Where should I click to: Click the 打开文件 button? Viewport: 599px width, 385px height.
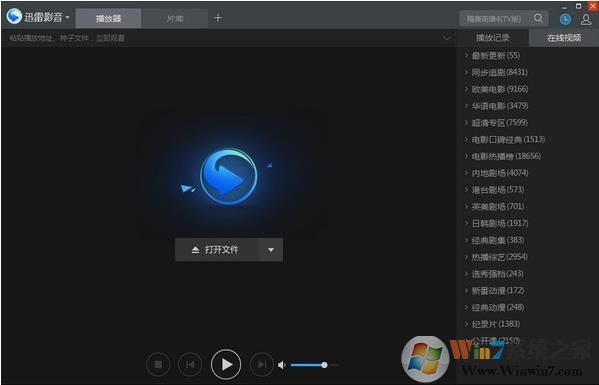(217, 250)
